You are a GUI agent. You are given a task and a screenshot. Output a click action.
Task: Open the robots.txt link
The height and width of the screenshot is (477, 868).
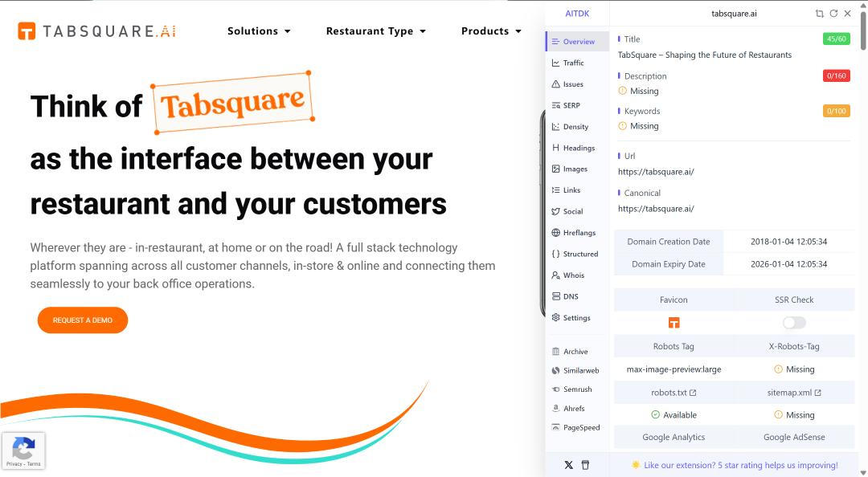674,393
